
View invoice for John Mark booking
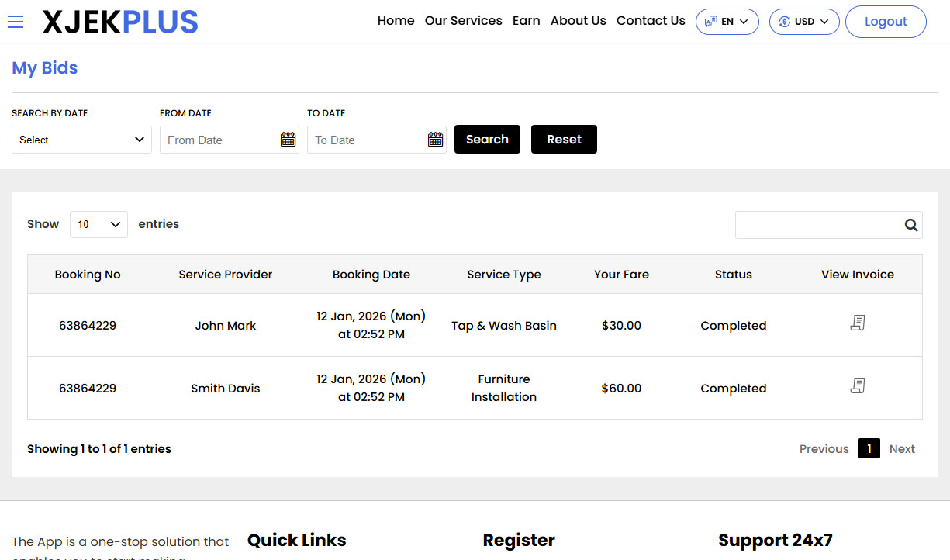click(857, 323)
